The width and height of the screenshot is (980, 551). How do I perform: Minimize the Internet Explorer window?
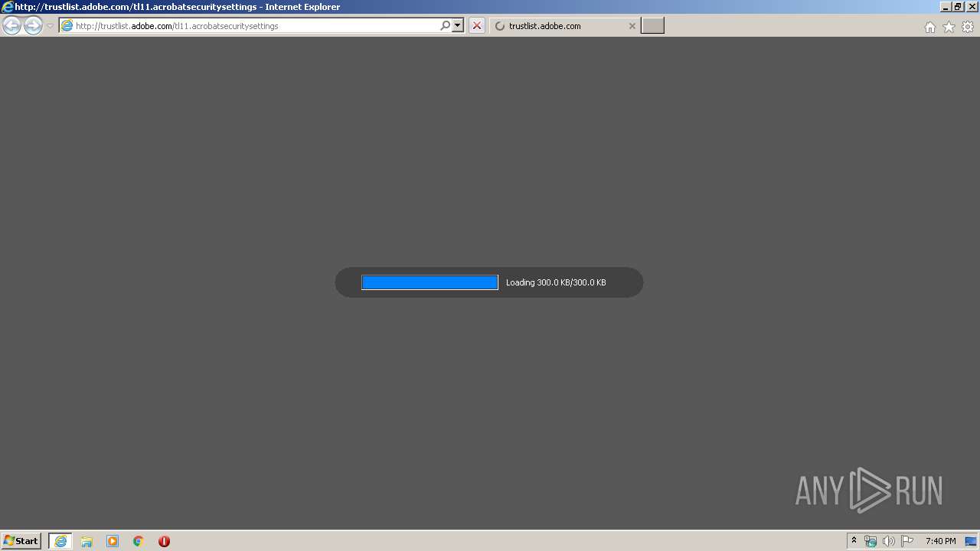[946, 6]
